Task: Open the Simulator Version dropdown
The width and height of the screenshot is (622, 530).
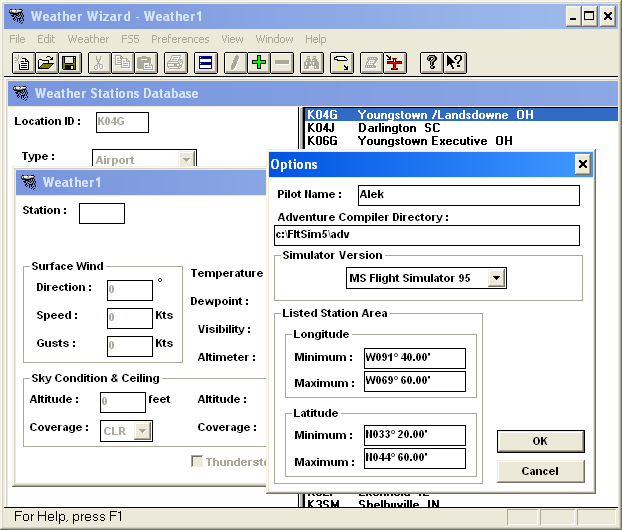Action: tap(495, 278)
